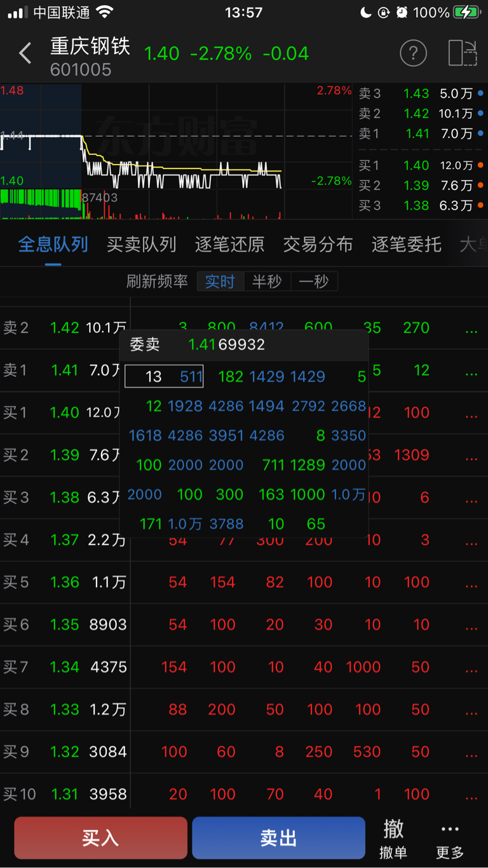Tap order 88 in 买8 row
The image size is (488, 868).
pos(178,710)
